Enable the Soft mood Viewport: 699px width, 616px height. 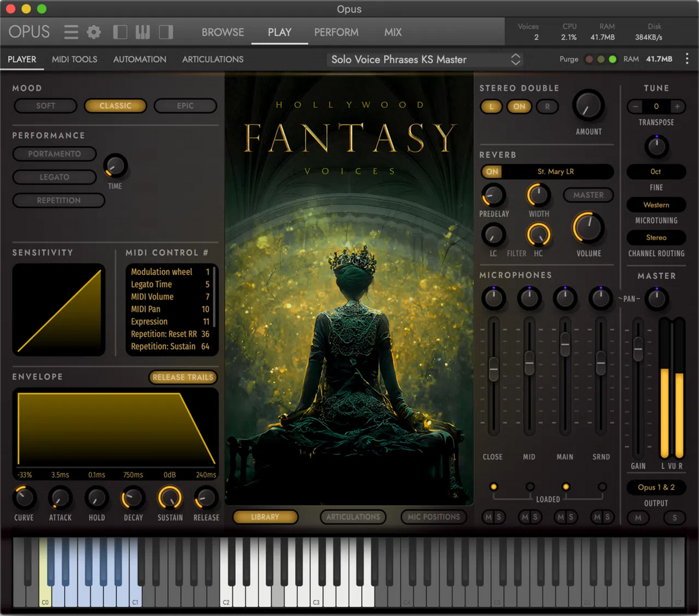point(45,105)
